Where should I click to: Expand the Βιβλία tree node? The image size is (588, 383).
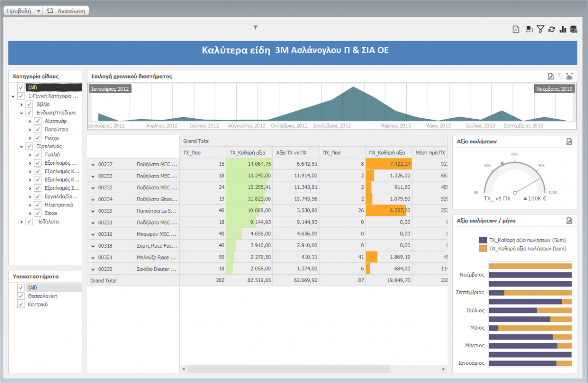tap(22, 104)
